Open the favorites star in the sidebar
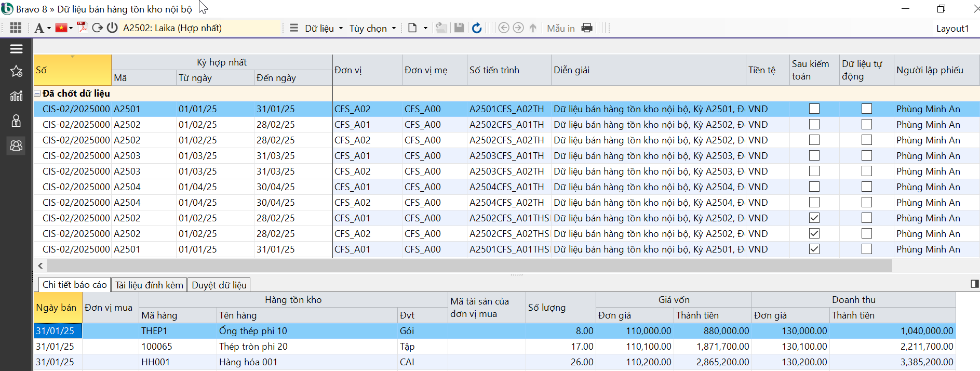980x371 pixels. pos(16,72)
